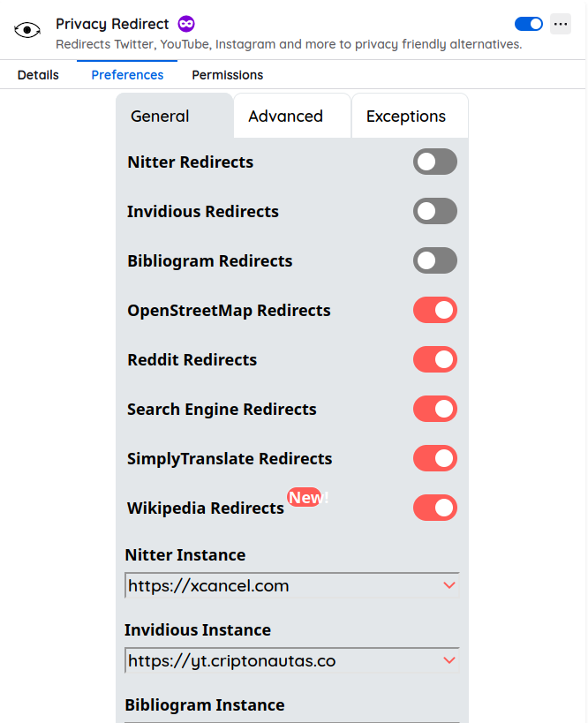
Task: Go to the Permissions tab
Action: click(227, 75)
